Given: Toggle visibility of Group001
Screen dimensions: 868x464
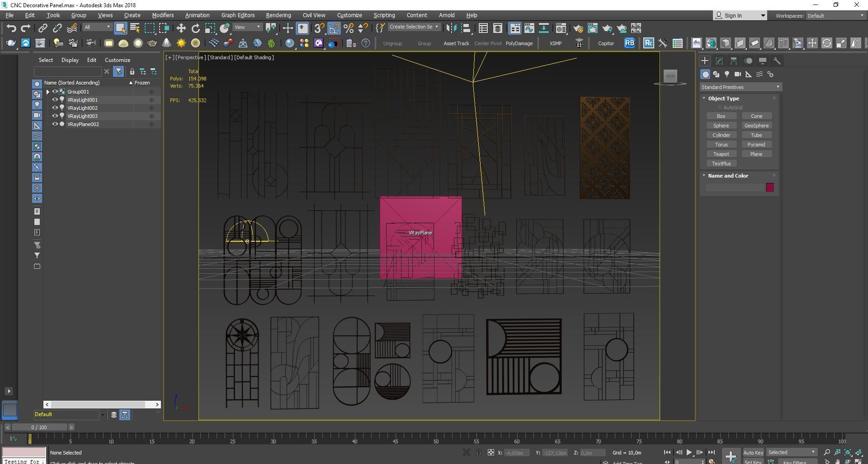Looking at the screenshot, I should pos(55,92).
